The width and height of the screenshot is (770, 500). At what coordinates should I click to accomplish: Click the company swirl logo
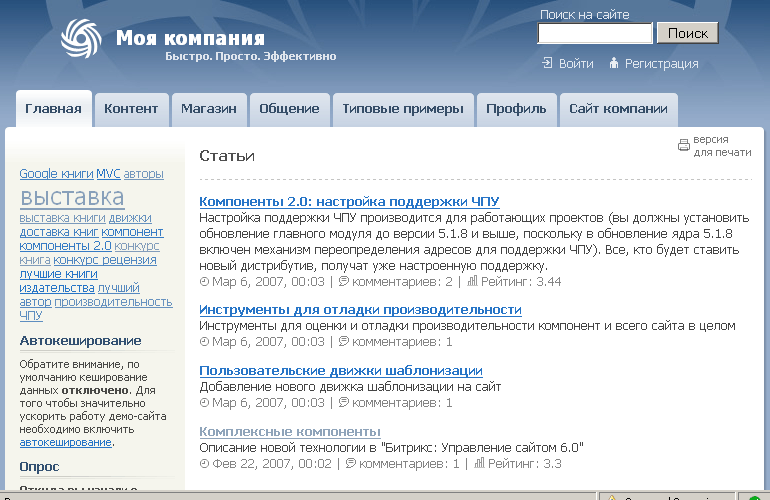coord(81,40)
